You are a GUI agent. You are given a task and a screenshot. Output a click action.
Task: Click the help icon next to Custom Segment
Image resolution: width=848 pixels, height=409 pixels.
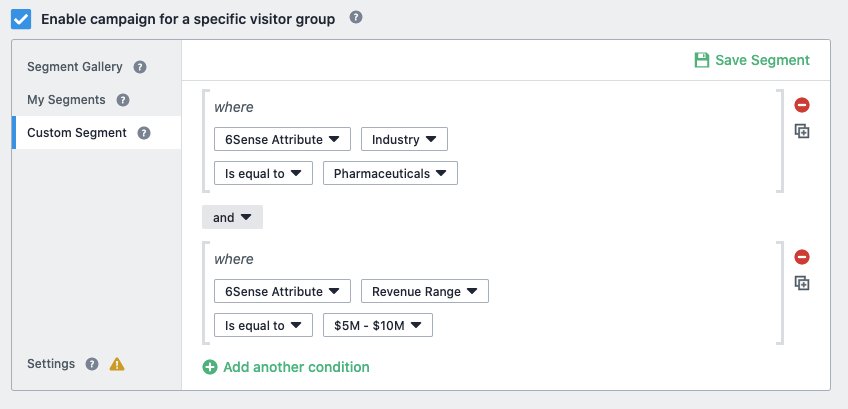point(144,133)
